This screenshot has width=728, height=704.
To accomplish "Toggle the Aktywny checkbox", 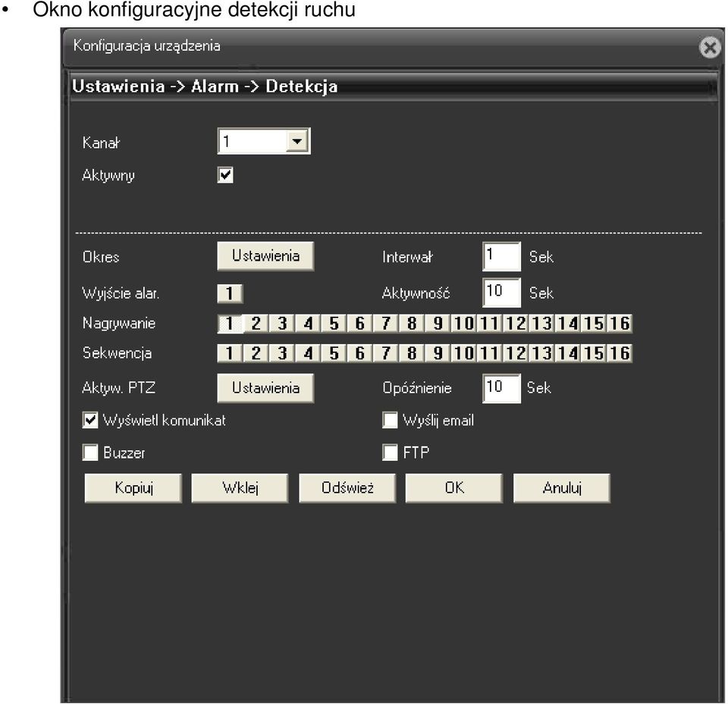I will click(x=225, y=175).
